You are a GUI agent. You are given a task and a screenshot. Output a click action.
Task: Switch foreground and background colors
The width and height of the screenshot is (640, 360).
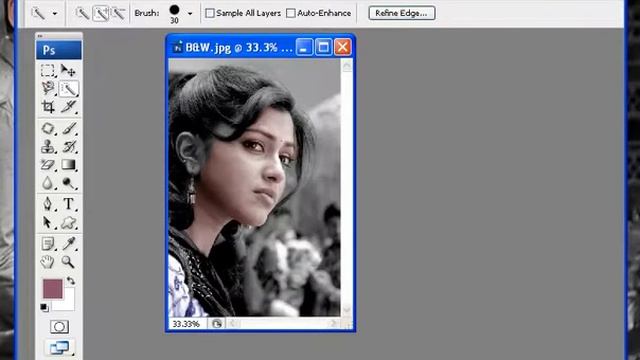click(71, 280)
